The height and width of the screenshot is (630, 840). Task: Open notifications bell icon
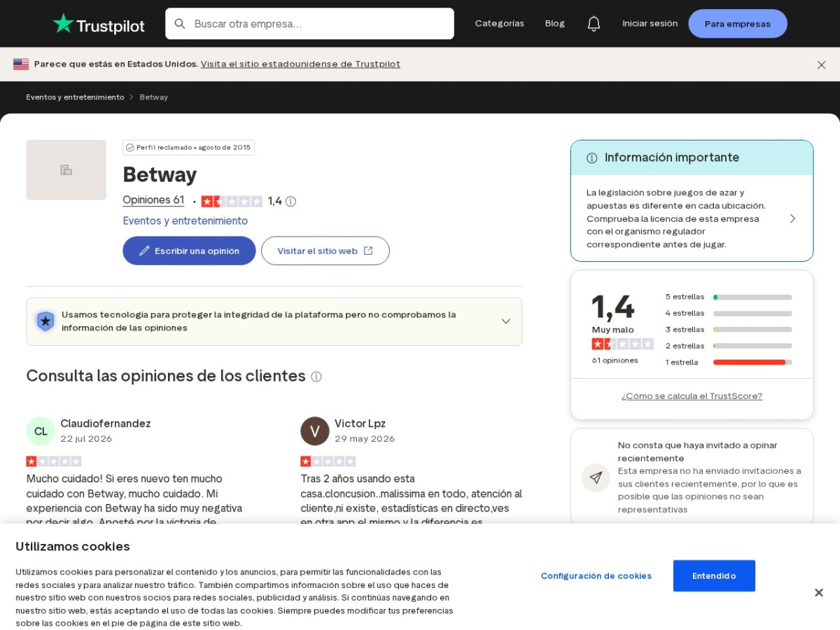pyautogui.click(x=594, y=24)
